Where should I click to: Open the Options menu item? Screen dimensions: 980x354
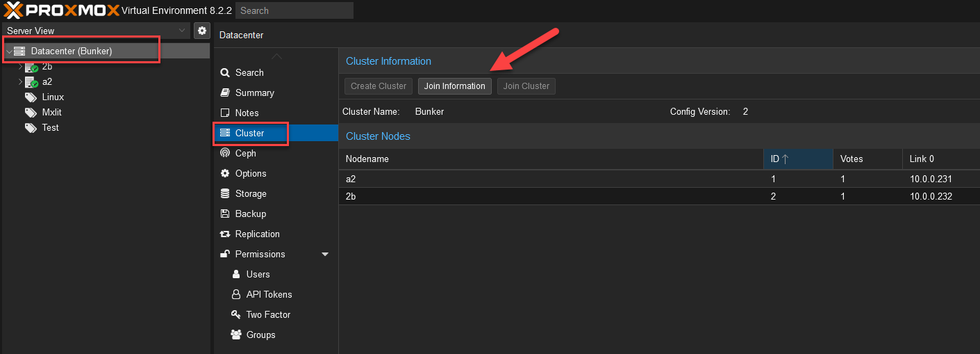tap(276, 173)
